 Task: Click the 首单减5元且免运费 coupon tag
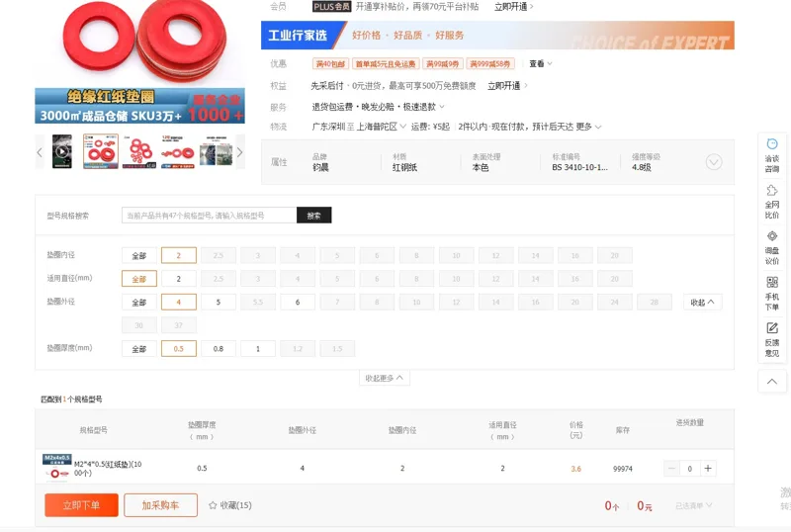pos(386,63)
